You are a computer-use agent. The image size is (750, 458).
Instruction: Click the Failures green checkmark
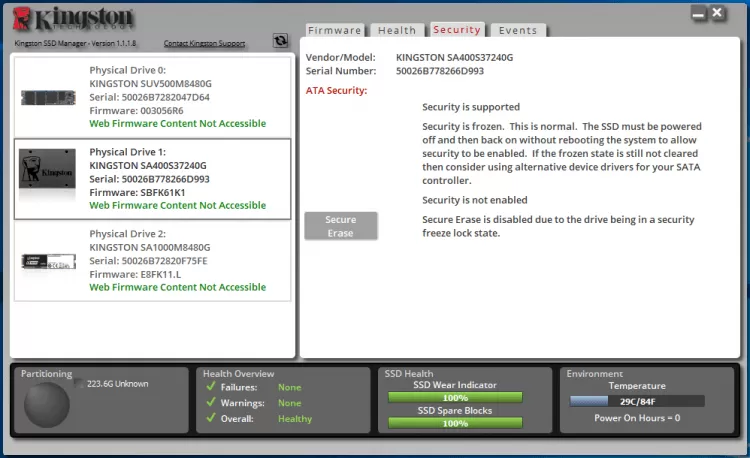pyautogui.click(x=209, y=387)
